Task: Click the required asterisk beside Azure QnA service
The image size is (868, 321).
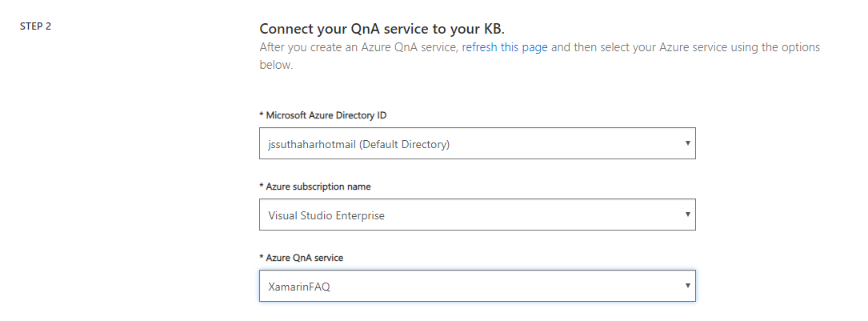Action: [x=262, y=258]
